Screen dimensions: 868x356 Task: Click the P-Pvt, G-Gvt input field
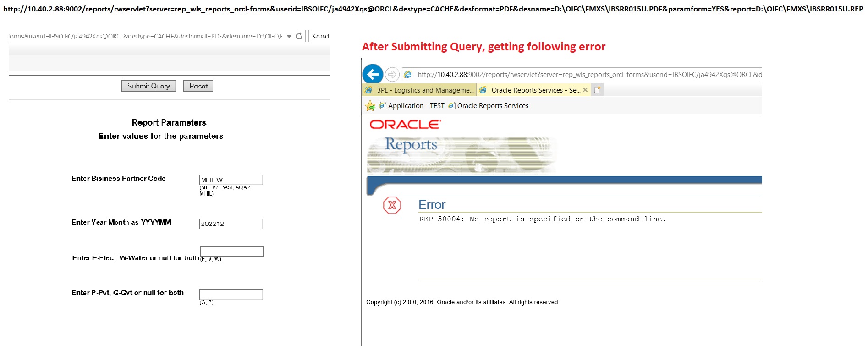[x=231, y=294]
